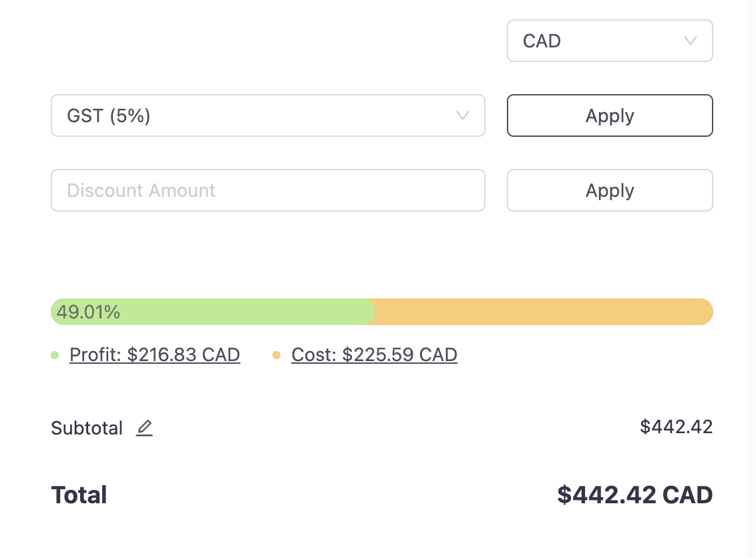The image size is (756, 558).
Task: Apply the discount amount
Action: tap(610, 190)
